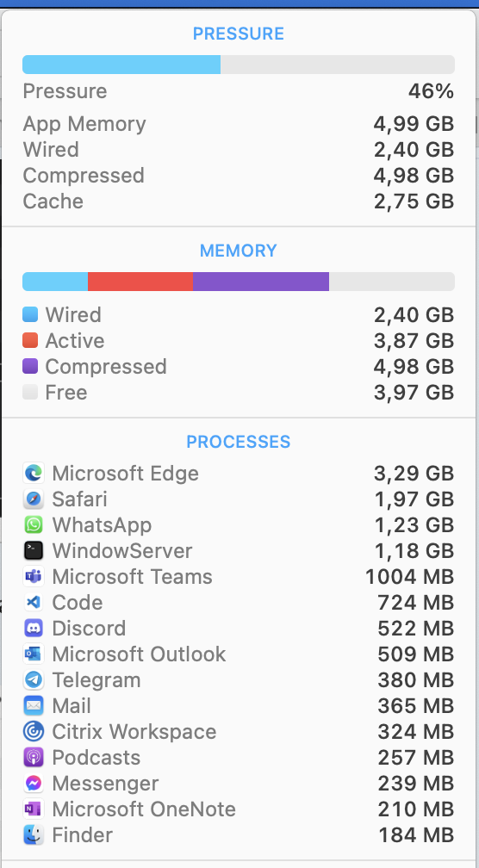The image size is (479, 868).
Task: Select the WhatsApp icon in processes
Action: [34, 524]
